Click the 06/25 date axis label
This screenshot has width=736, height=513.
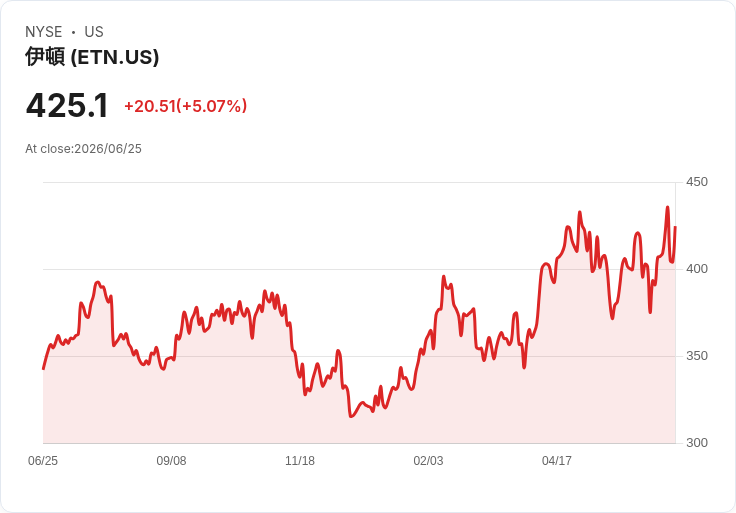(43, 461)
